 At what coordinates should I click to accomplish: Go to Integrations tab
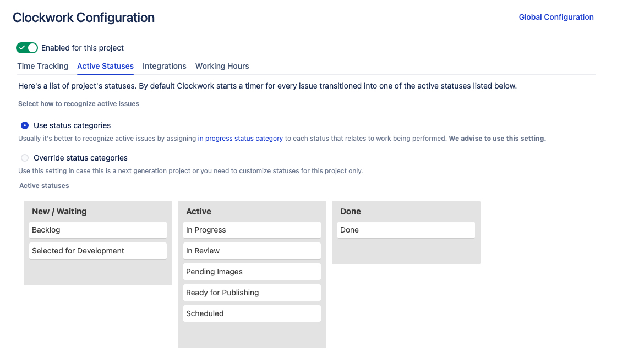pos(165,66)
